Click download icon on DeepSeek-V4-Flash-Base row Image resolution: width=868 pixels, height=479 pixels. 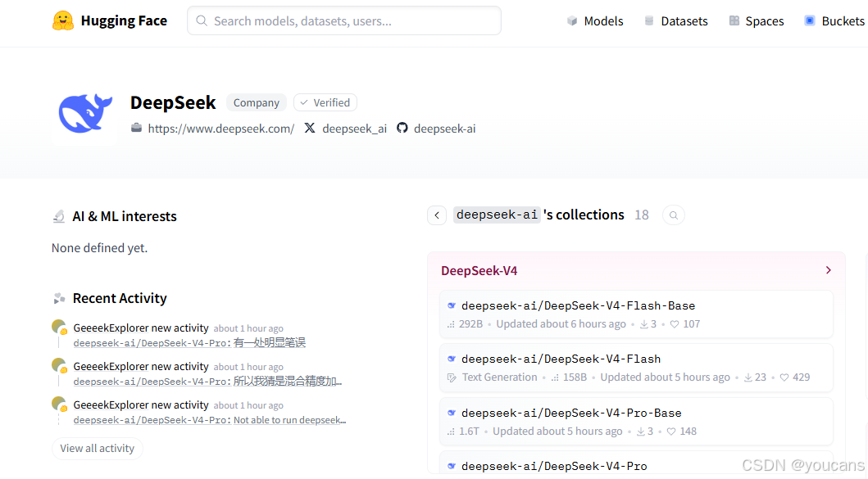pyautogui.click(x=643, y=324)
